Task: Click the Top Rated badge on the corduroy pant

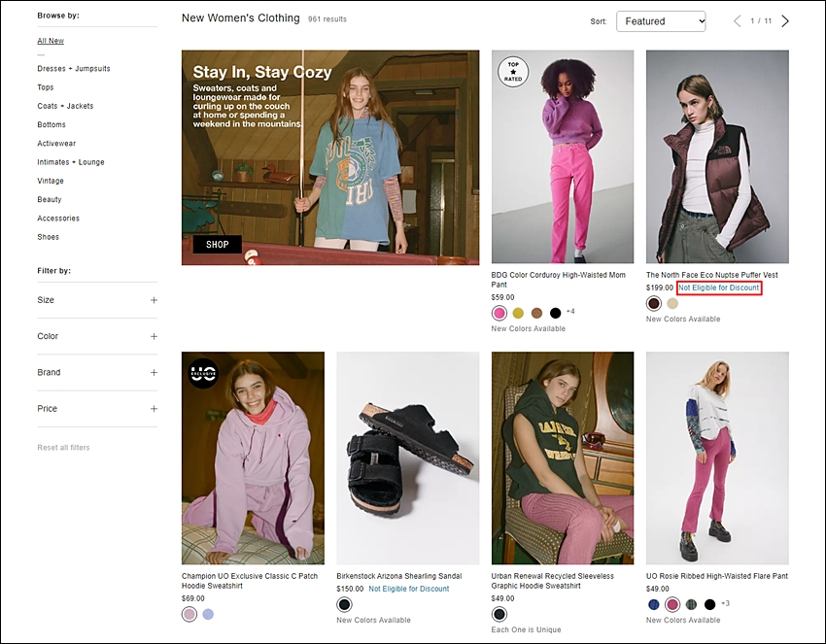Action: [513, 72]
